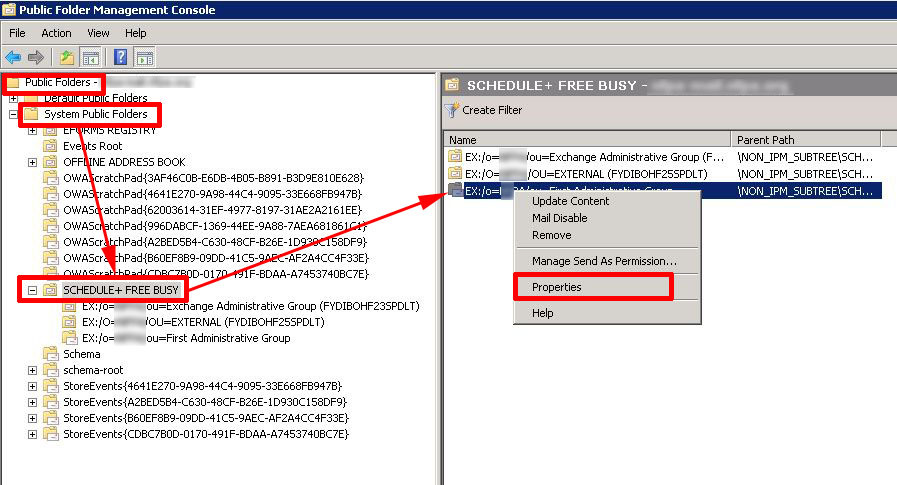This screenshot has height=485, width=897.
Task: Open the Action menu
Action: click(x=56, y=33)
